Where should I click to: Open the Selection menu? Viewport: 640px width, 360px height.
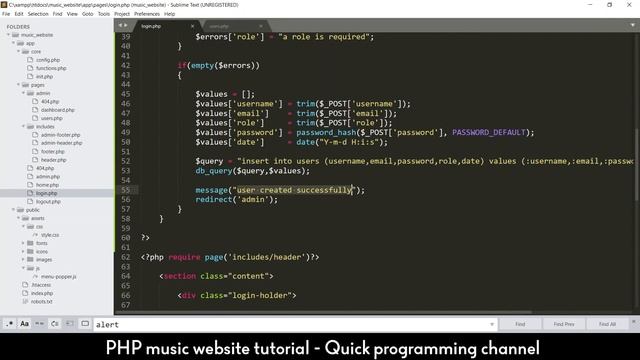38,14
